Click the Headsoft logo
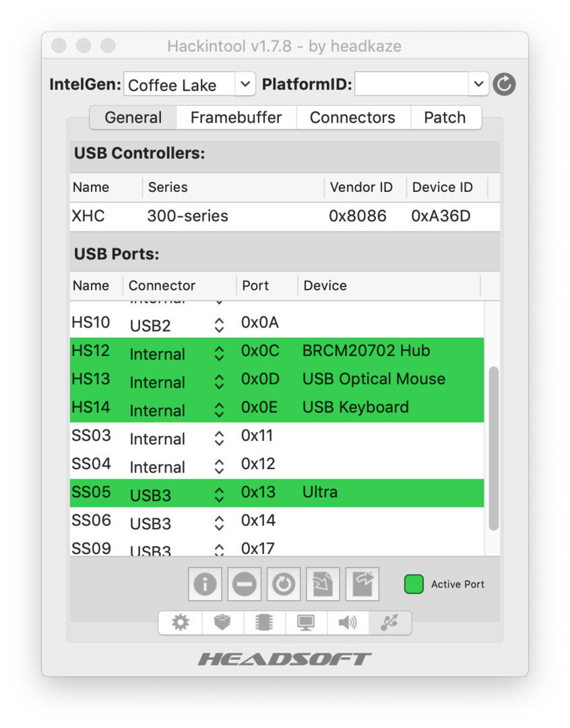 (284, 659)
